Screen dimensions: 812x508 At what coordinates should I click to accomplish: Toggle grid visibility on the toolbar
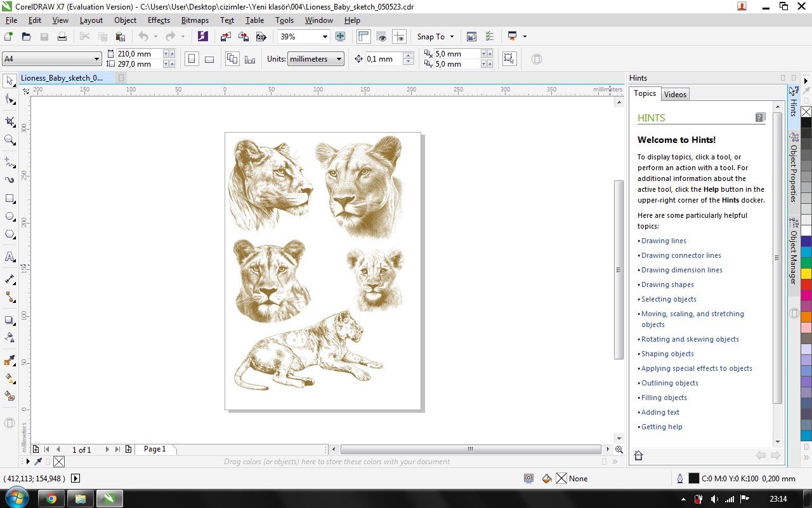(x=381, y=37)
